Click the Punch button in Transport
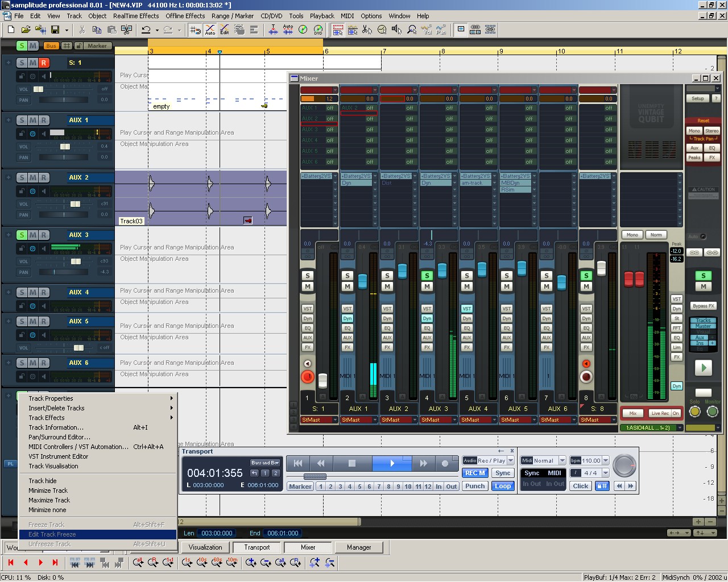The height and width of the screenshot is (582, 728). coord(475,486)
